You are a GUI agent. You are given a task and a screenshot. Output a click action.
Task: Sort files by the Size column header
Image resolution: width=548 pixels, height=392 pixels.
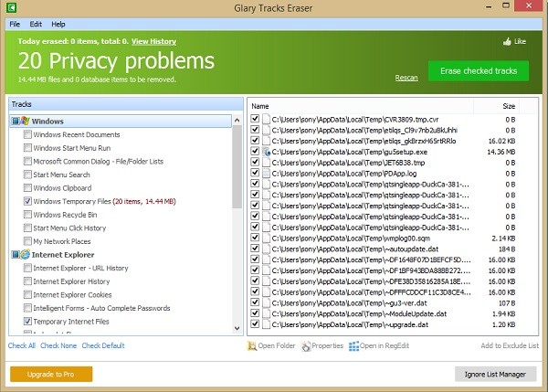(x=496, y=106)
